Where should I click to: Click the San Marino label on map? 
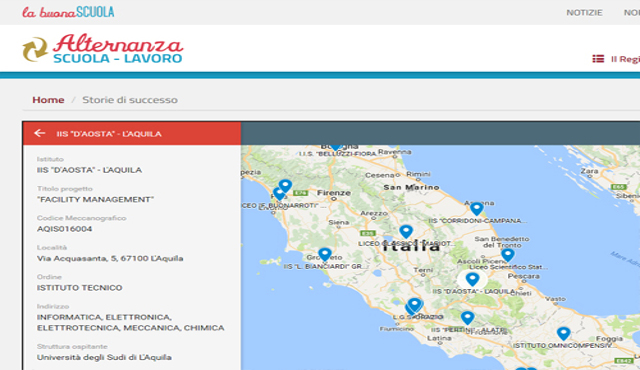click(411, 187)
